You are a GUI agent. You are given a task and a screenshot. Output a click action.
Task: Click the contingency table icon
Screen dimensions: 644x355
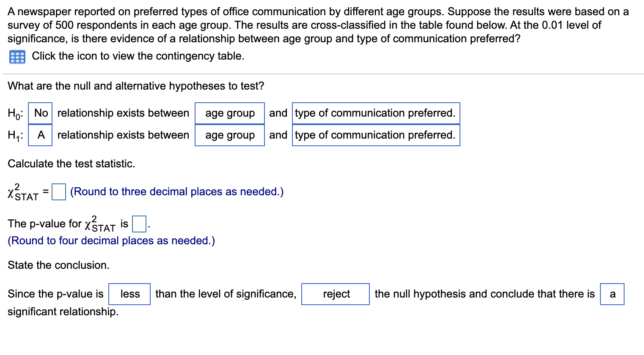(x=17, y=56)
